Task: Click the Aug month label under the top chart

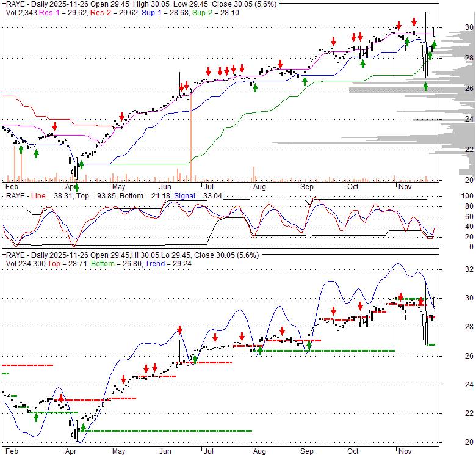Action: (259, 186)
